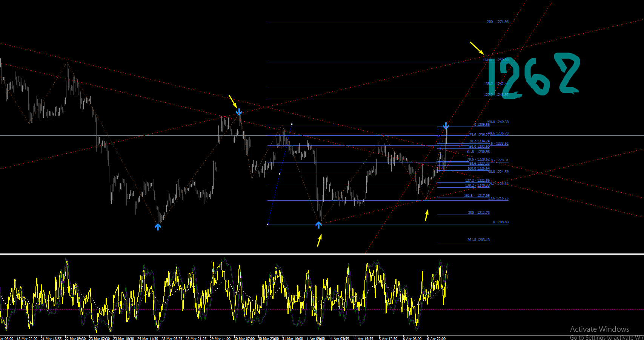
Task: Click the 261.8 1203.13 extension label
Action: click(x=478, y=240)
